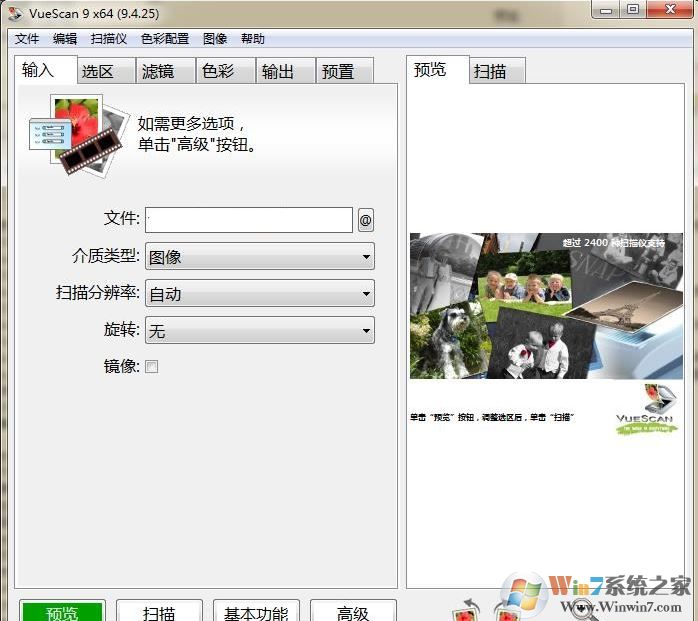Click inside the 文件 text field

tap(249, 220)
